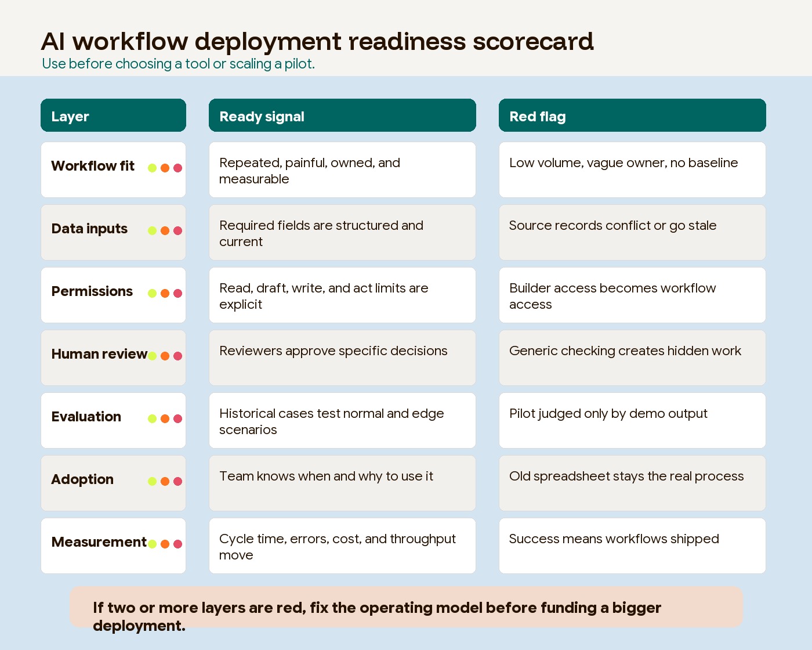Click the orange dot in Workflow fit row
Image resolution: width=812 pixels, height=650 pixels.
click(165, 168)
